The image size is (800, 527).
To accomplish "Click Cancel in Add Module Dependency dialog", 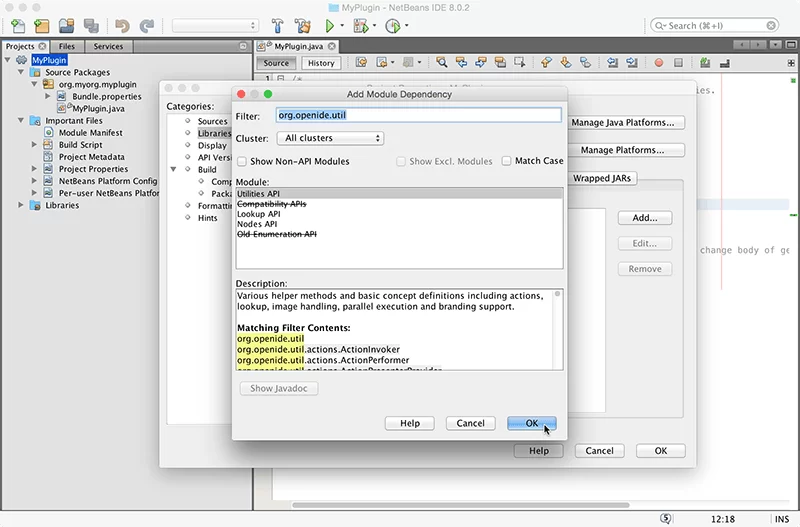I will (x=470, y=423).
